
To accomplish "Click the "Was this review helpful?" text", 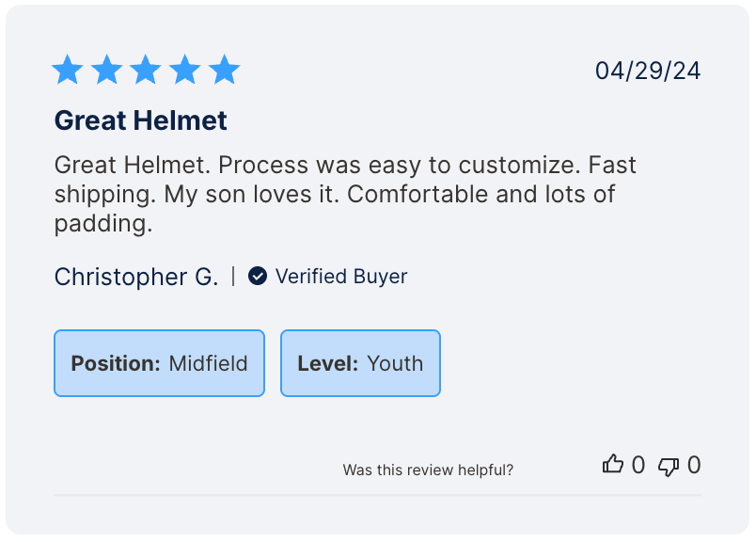I will (x=428, y=470).
